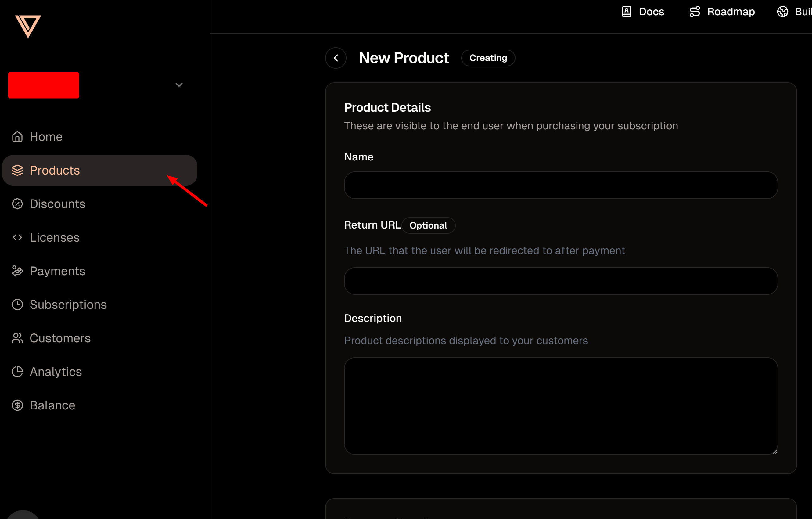Screen dimensions: 812x519
Task: Focus the product Name input field
Action: tap(560, 185)
